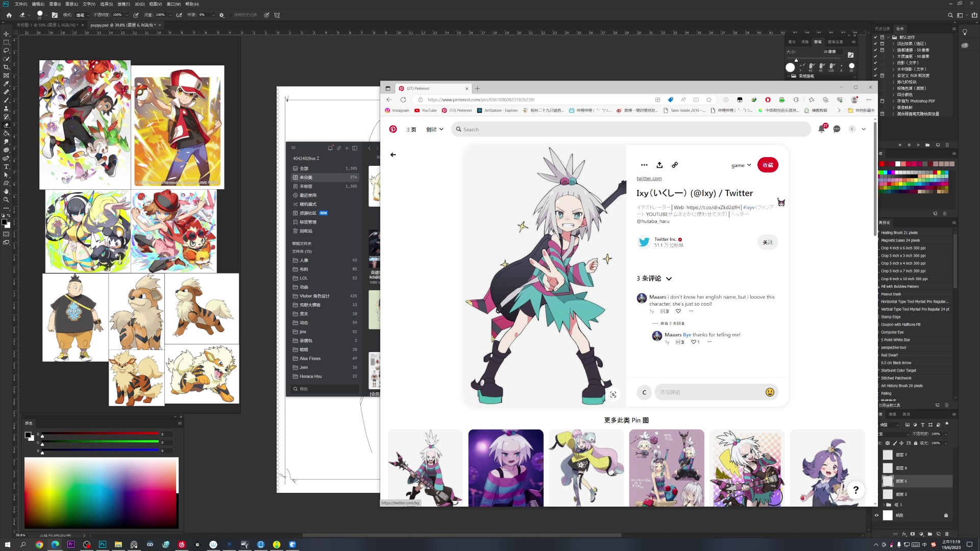Open the brush settings panel toggle icon

click(x=55, y=15)
